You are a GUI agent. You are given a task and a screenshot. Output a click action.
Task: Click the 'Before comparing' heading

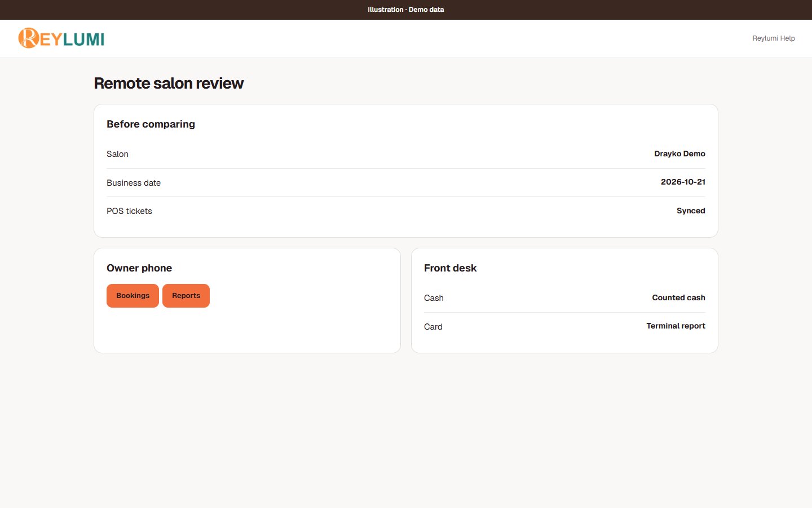151,124
